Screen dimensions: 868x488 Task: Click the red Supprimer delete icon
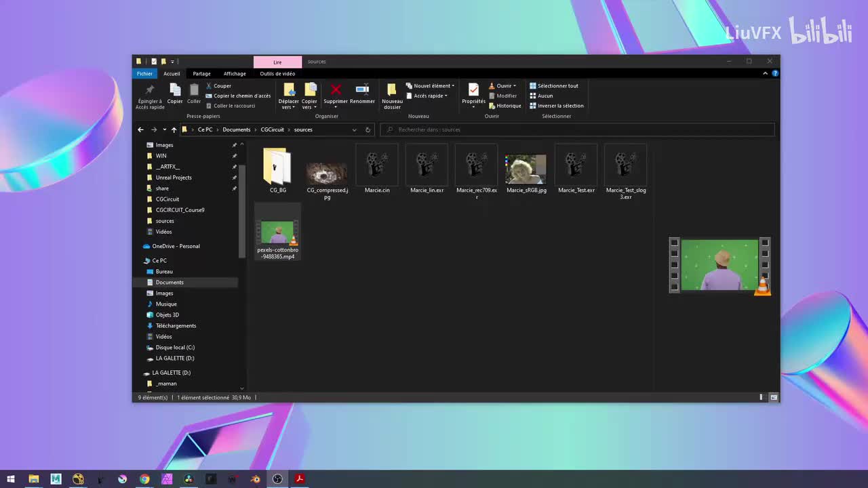[x=336, y=89]
